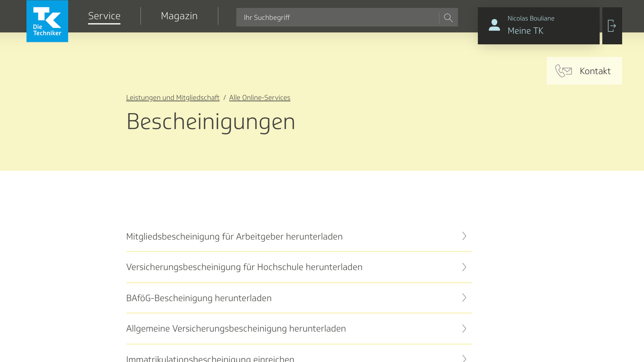The height and width of the screenshot is (362, 644).
Task: Go to the Leistungen und Mitgliedschaft breadcrumb
Action: click(173, 97)
